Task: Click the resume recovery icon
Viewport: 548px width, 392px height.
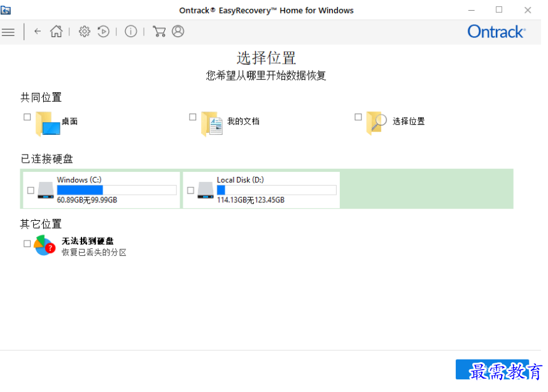Action: click(104, 31)
